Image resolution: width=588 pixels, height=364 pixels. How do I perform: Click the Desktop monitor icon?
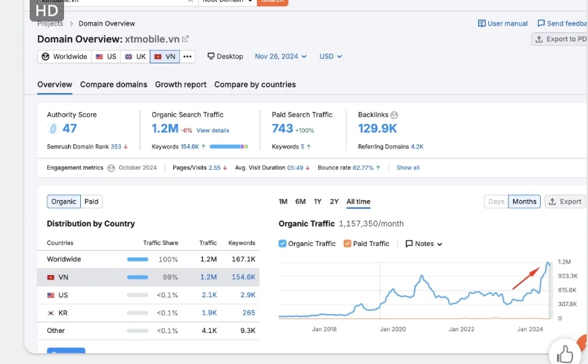(x=211, y=56)
